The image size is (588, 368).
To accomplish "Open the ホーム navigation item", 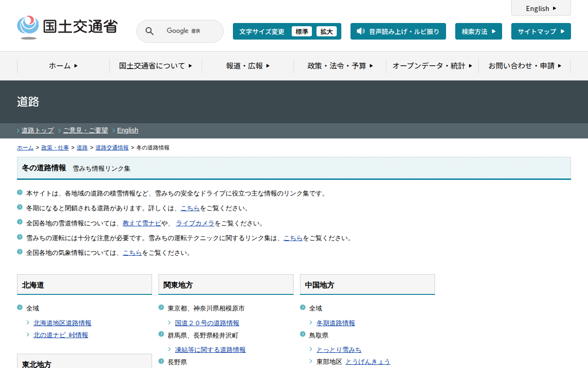I will pyautogui.click(x=63, y=66).
